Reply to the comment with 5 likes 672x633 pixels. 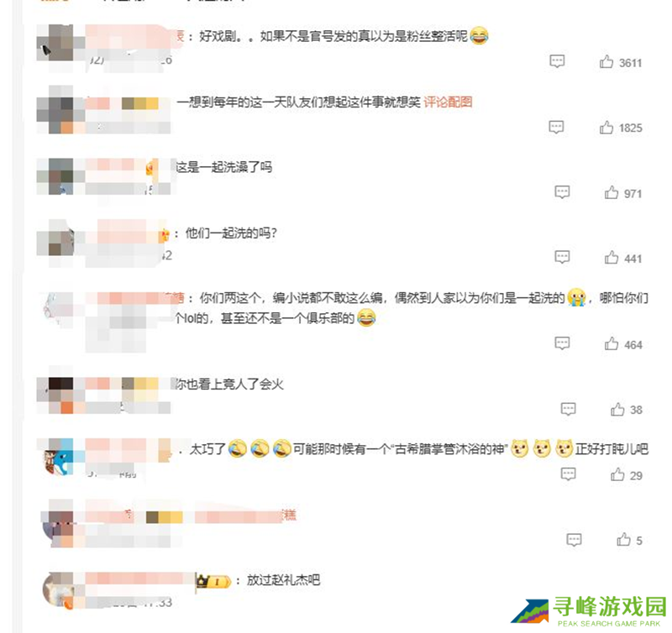(x=575, y=540)
